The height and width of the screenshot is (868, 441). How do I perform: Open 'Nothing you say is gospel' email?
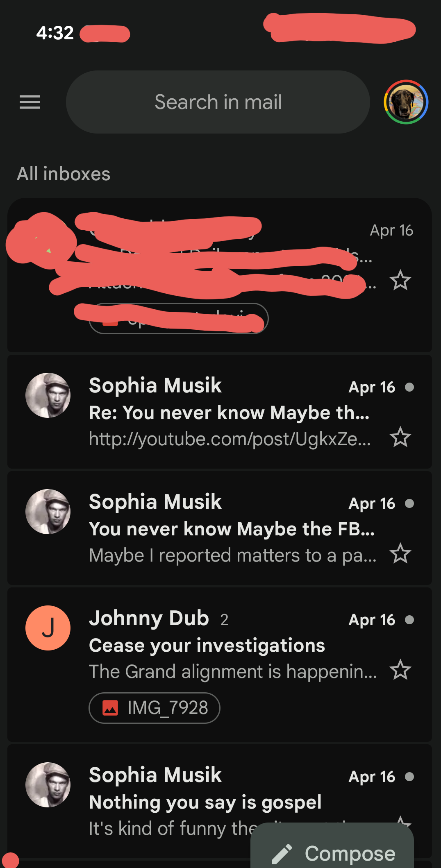(205, 802)
